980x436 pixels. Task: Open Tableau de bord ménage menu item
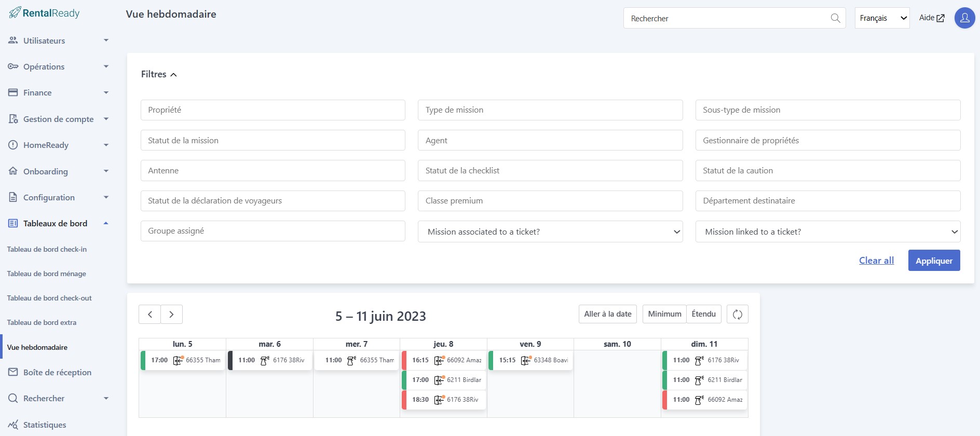[47, 274]
